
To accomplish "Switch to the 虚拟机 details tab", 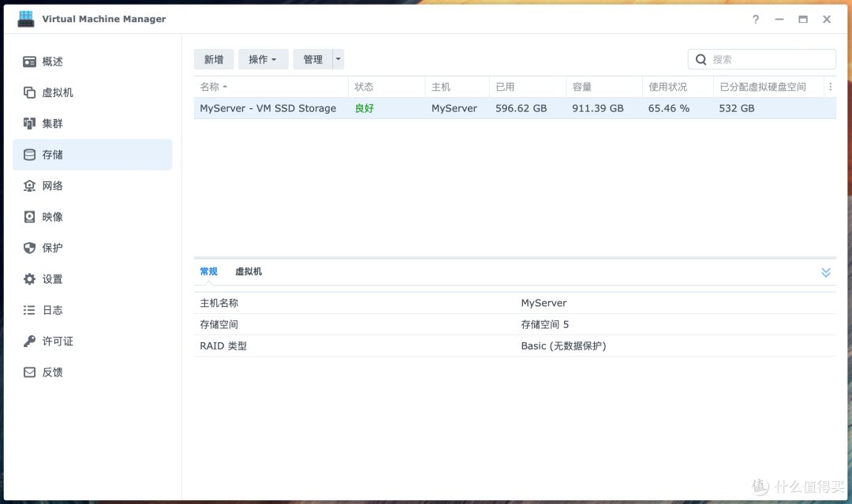I will (248, 271).
